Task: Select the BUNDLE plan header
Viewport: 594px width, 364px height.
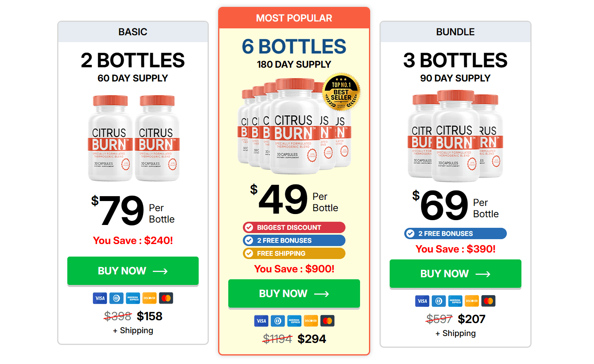Action: (455, 32)
